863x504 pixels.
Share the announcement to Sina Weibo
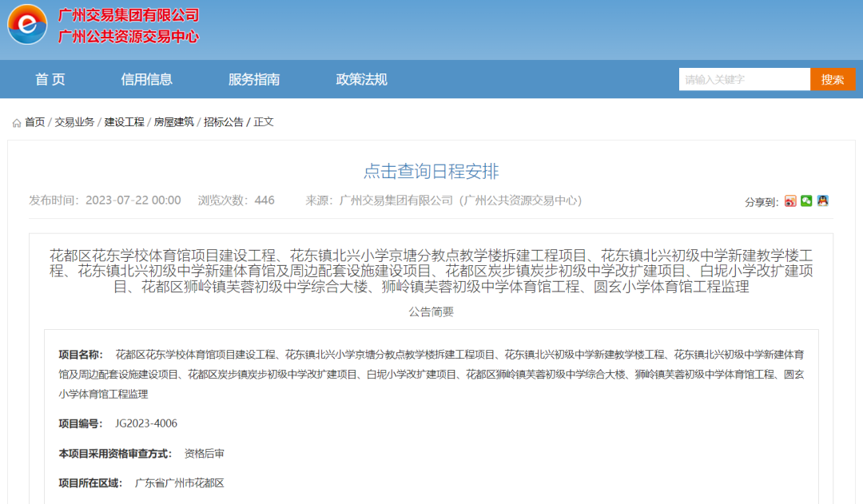790,201
